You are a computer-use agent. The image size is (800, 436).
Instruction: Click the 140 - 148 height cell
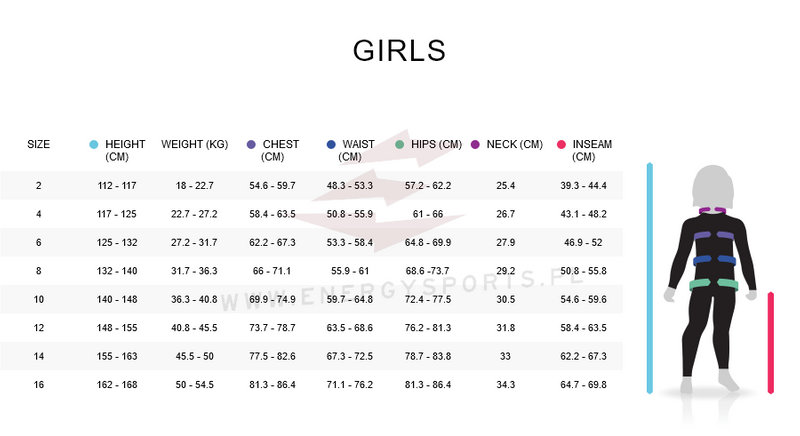point(117,300)
